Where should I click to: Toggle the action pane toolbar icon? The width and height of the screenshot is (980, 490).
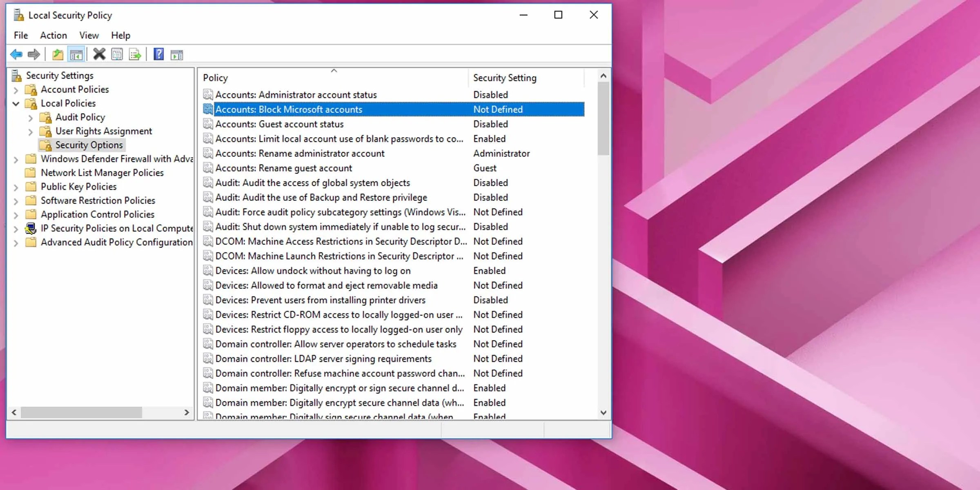[x=177, y=54]
